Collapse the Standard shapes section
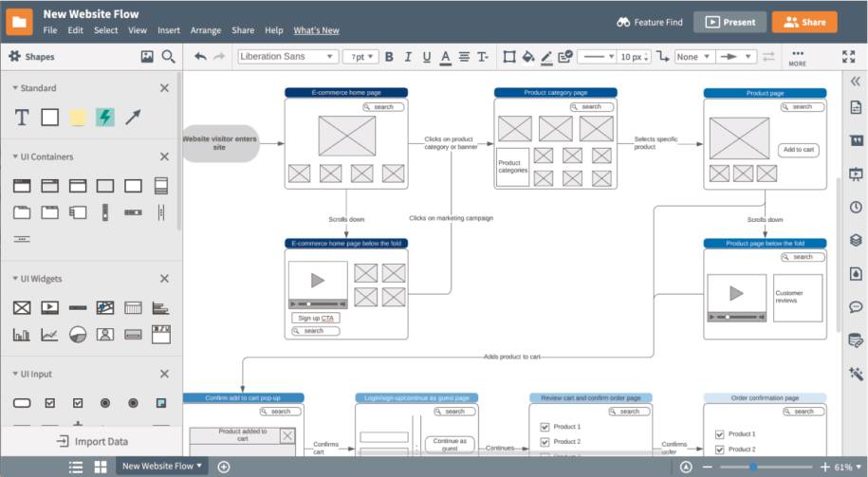868x477 pixels. pyautogui.click(x=15, y=88)
